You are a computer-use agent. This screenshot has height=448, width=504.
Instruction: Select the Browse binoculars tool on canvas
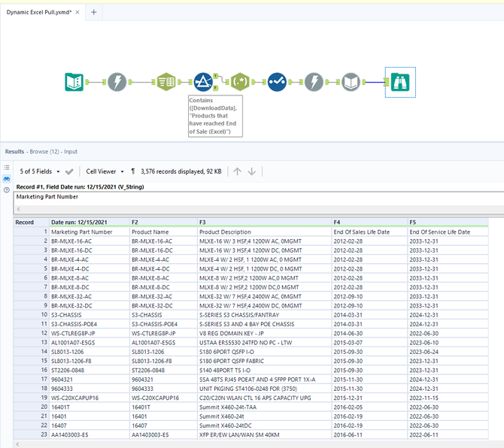(x=400, y=82)
